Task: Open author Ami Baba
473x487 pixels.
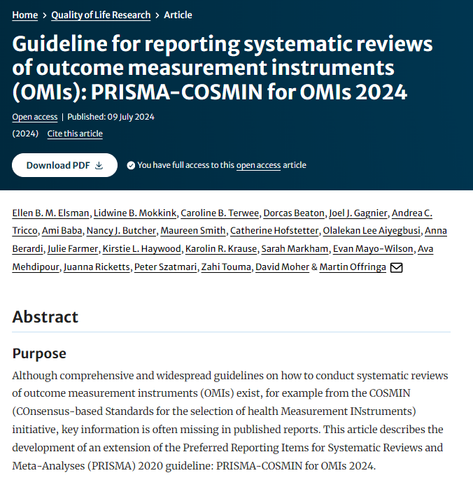Action: pyautogui.click(x=62, y=231)
